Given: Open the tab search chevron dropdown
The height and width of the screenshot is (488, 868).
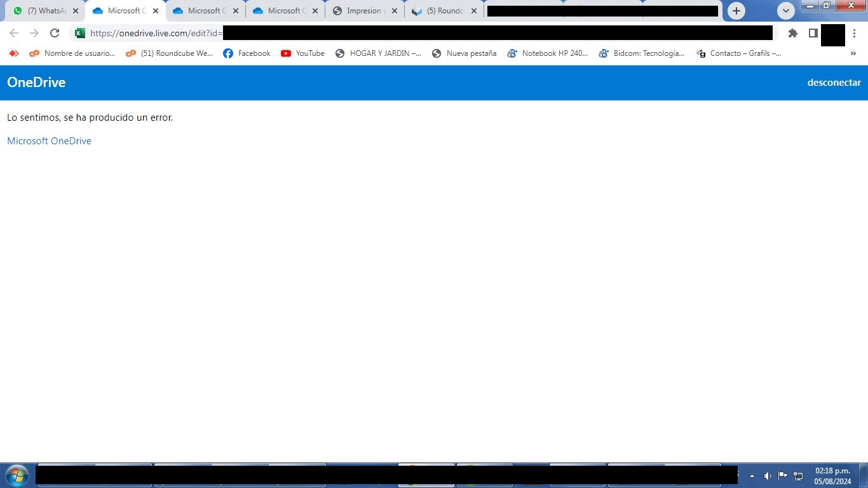Looking at the screenshot, I should click(786, 11).
